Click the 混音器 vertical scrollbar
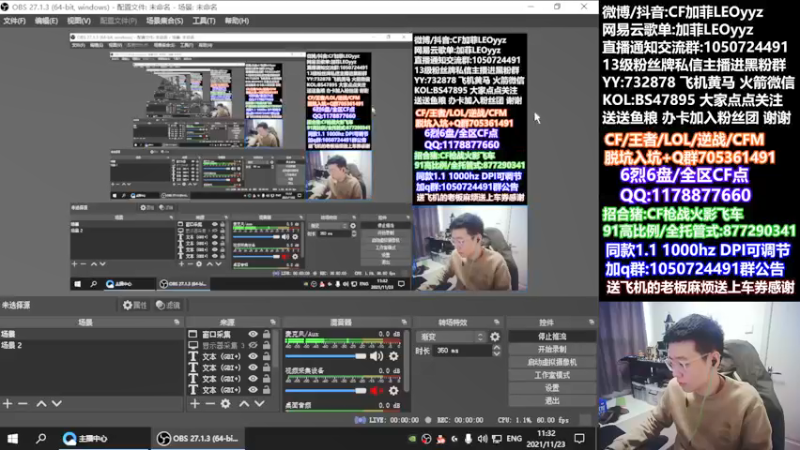 [x=406, y=360]
